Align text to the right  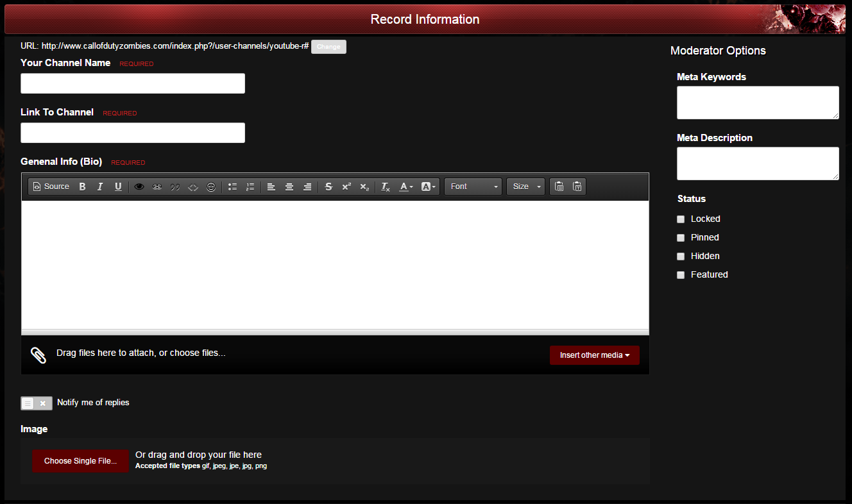pos(307,187)
